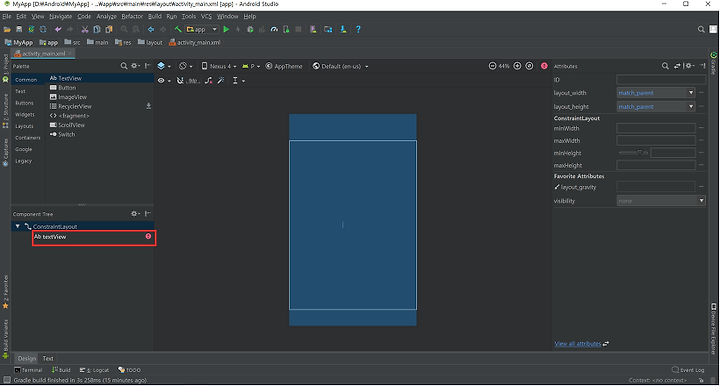The image size is (720, 386).
Task: Click the Attach debugger to process icon
Action: (286, 29)
